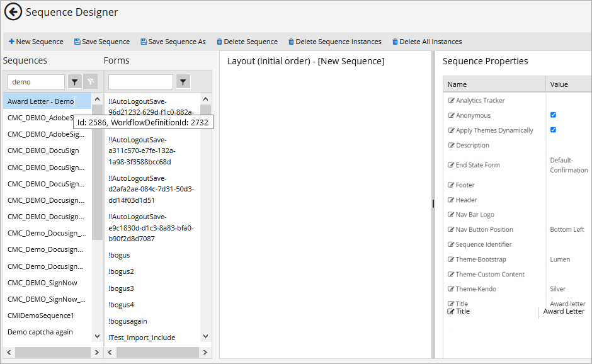592x364 pixels.
Task: Select CMC_DEMO_SignNow in the Sequences list
Action: (x=42, y=283)
